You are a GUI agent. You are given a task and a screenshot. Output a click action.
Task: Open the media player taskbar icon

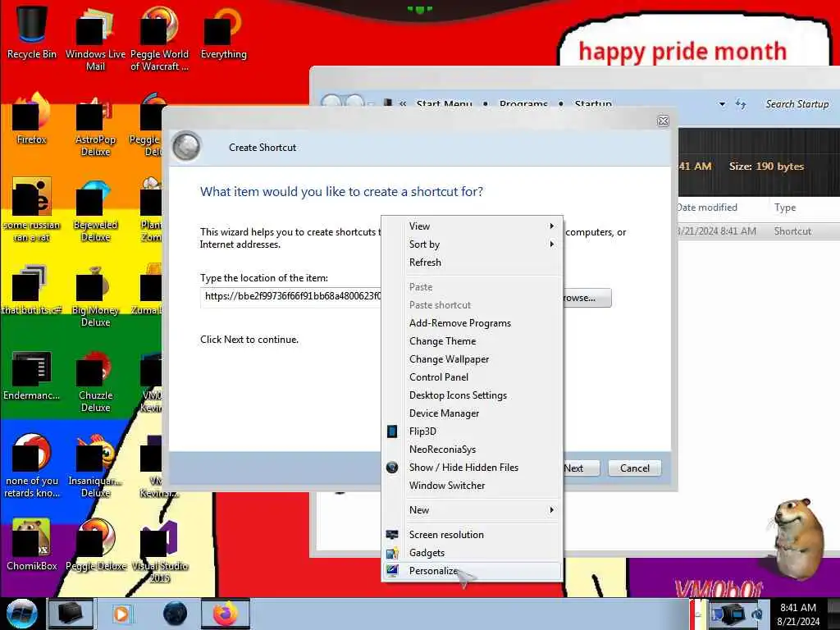pos(121,614)
